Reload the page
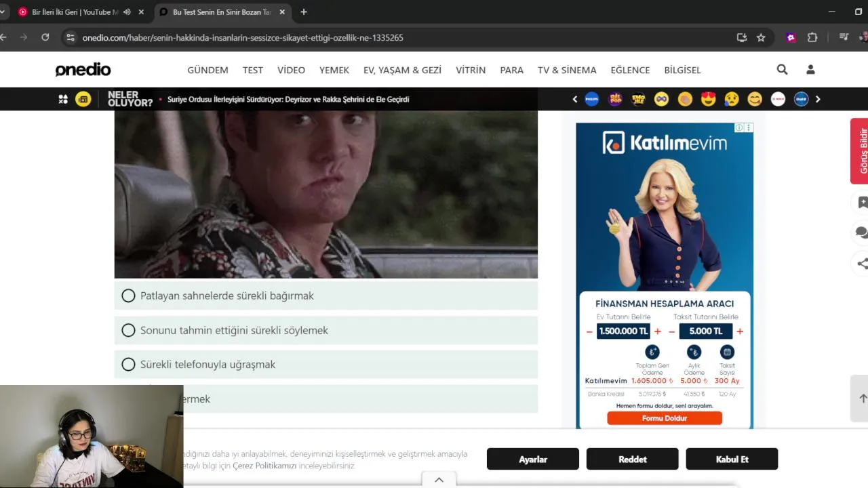This screenshot has width=868, height=488. (45, 37)
